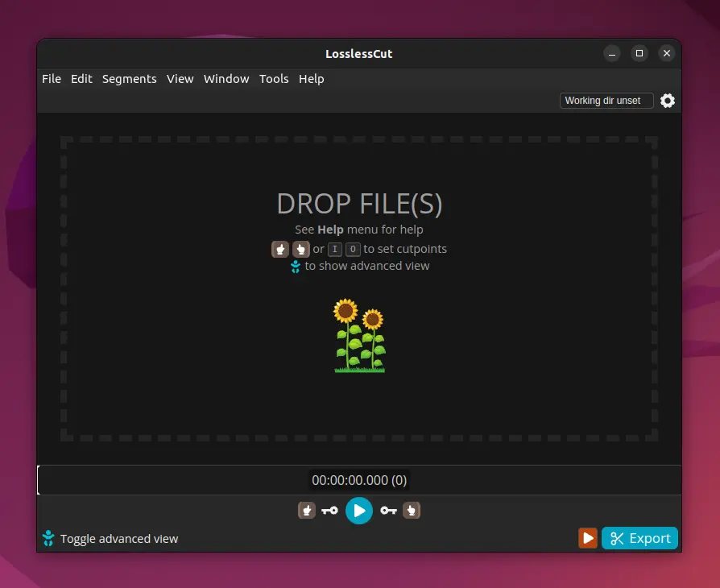Jump to previous keyframe using left key icon

point(329,510)
